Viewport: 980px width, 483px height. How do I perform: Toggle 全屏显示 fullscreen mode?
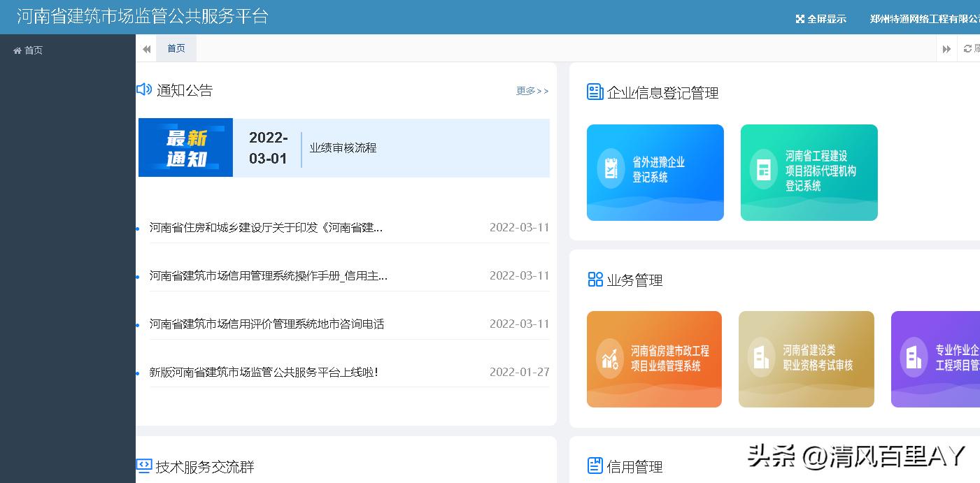[x=821, y=20]
